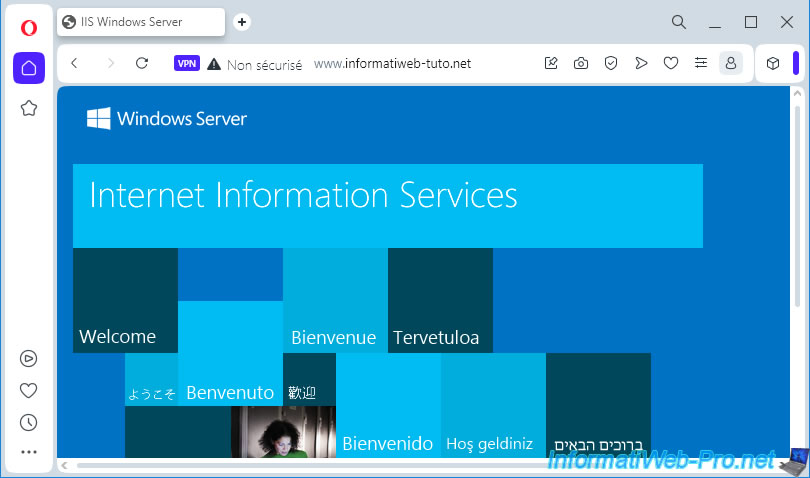Go to Opera start page home icon

pyautogui.click(x=29, y=68)
